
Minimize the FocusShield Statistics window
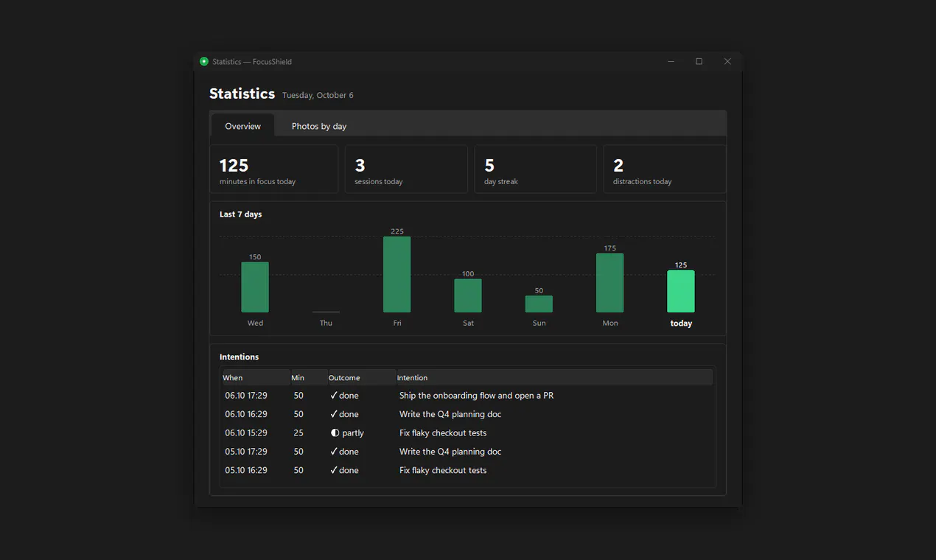(671, 62)
